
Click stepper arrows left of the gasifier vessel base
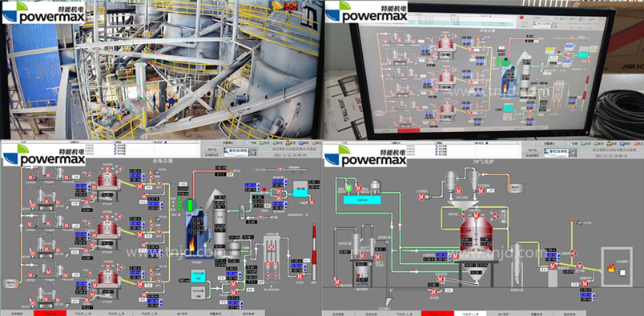(x=449, y=256)
